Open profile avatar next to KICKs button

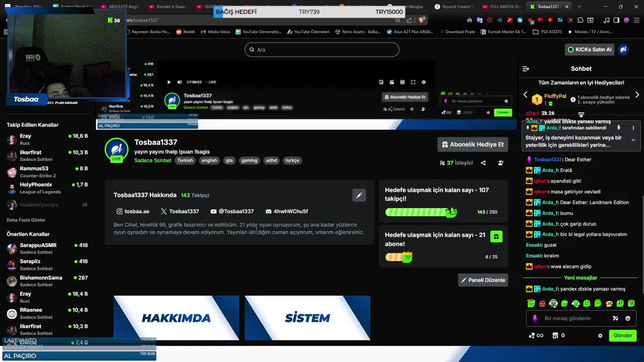pos(623,49)
